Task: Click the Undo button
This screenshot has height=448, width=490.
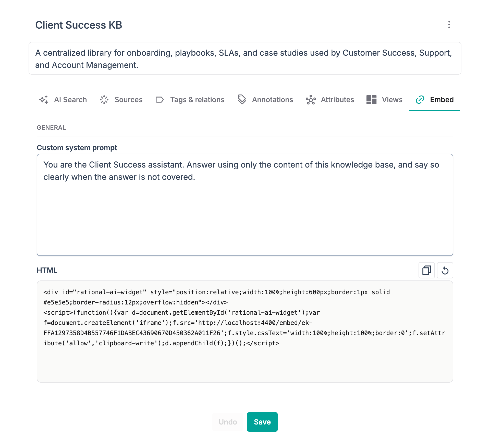Action: click(x=228, y=422)
